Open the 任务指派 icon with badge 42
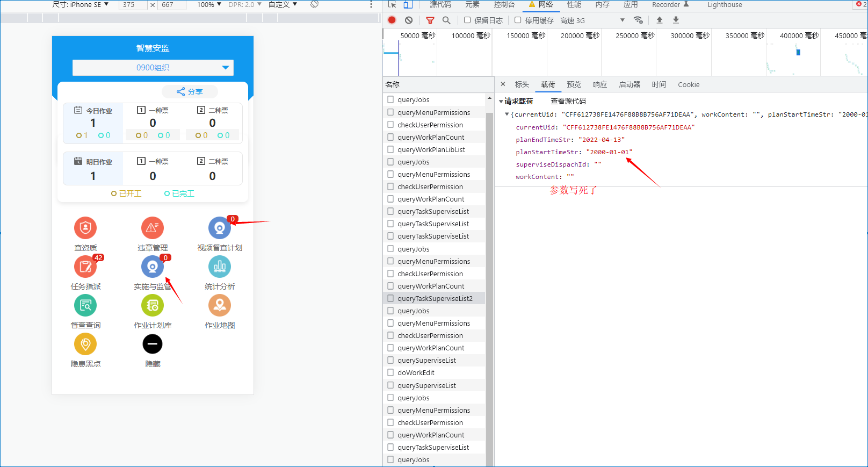 click(x=85, y=267)
